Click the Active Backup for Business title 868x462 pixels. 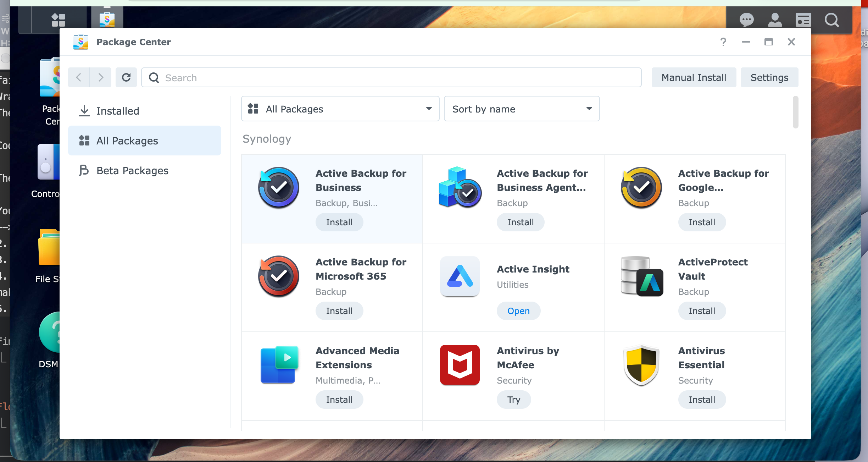(361, 180)
